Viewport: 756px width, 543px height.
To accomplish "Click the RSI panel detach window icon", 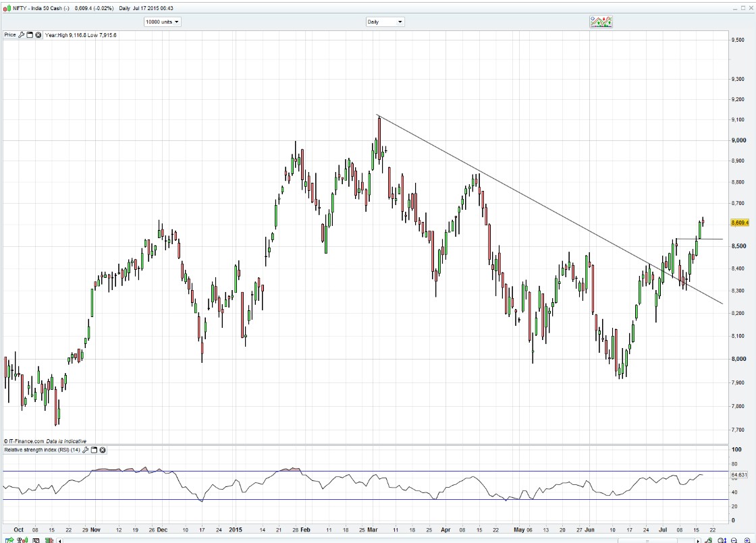I will point(94,450).
